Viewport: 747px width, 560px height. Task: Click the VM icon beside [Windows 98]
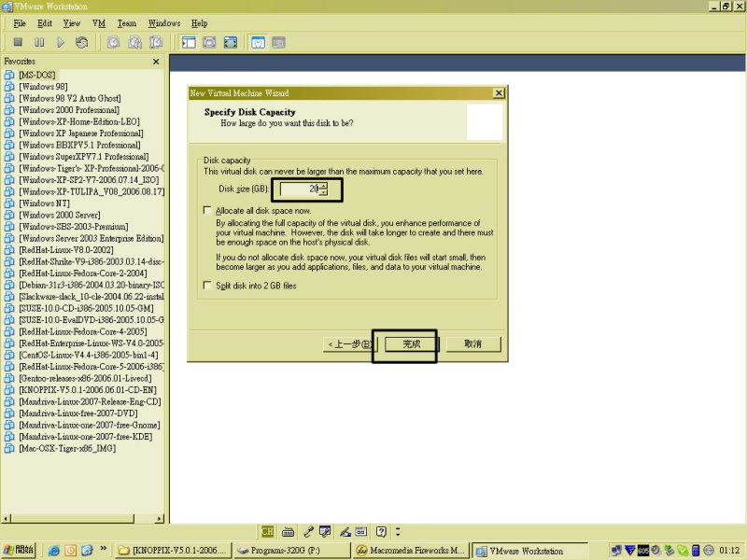click(x=9, y=87)
